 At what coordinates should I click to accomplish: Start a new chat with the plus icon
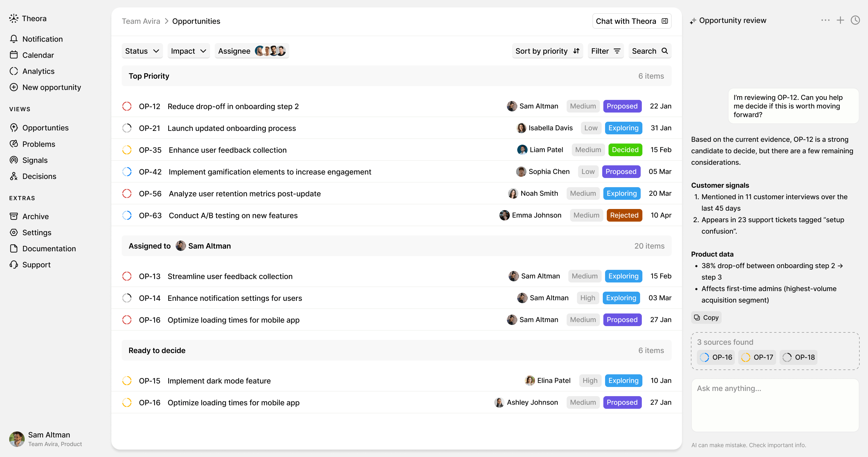click(x=840, y=20)
